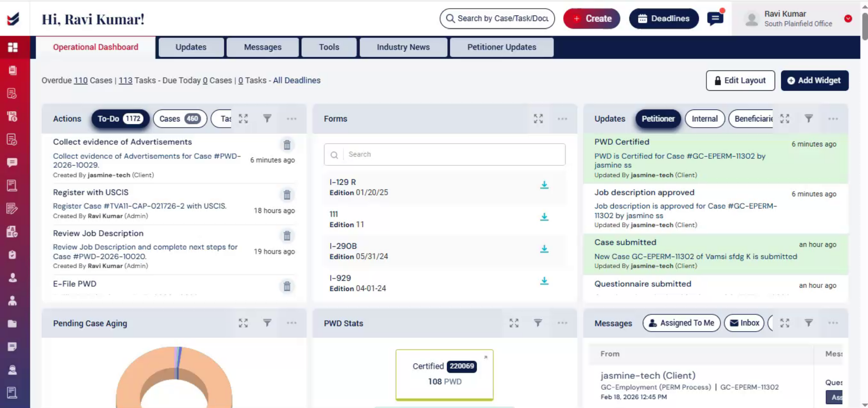Delete the Collect evidence of Advertisements action

pos(287,145)
